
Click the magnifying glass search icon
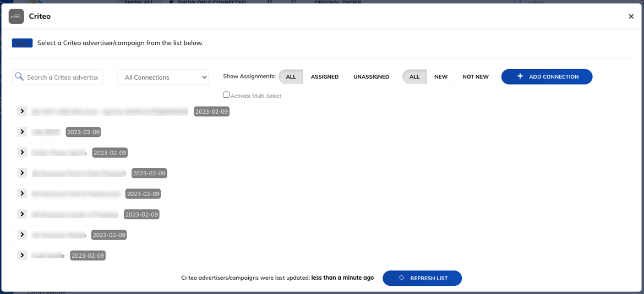coord(19,77)
